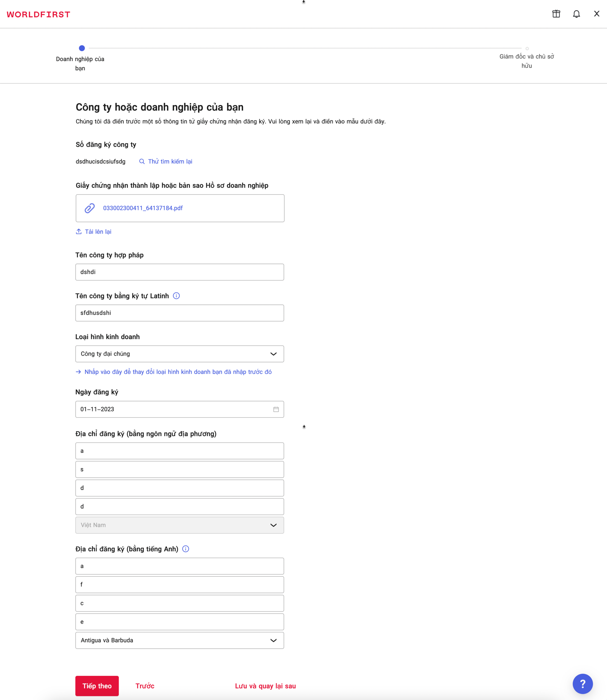Click the WorldFirst logo

coord(39,14)
